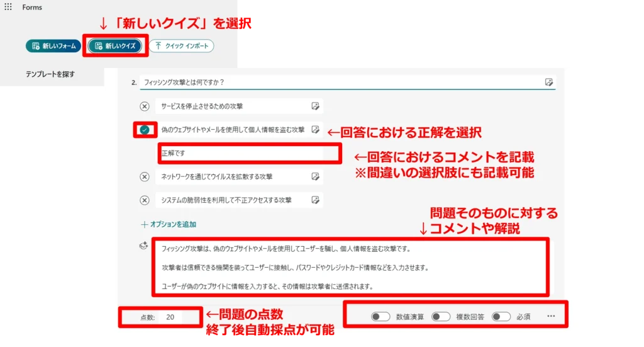Toggle the 複数回答 switch

441,317
